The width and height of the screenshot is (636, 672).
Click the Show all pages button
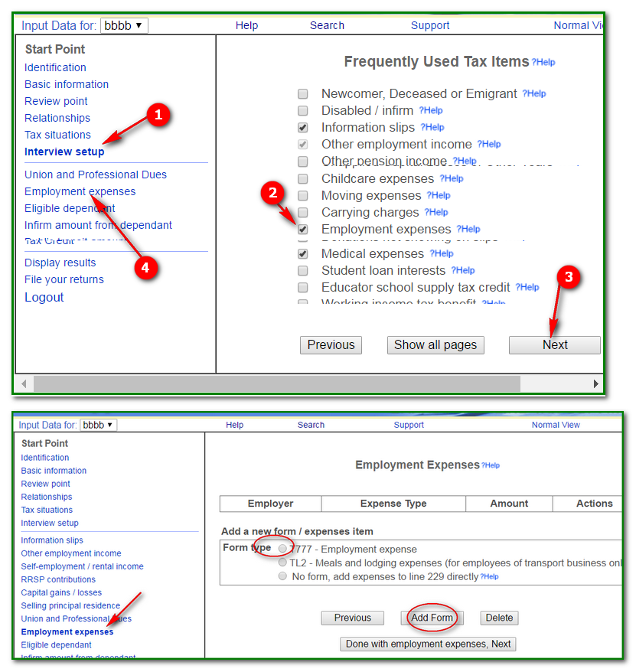click(x=435, y=345)
